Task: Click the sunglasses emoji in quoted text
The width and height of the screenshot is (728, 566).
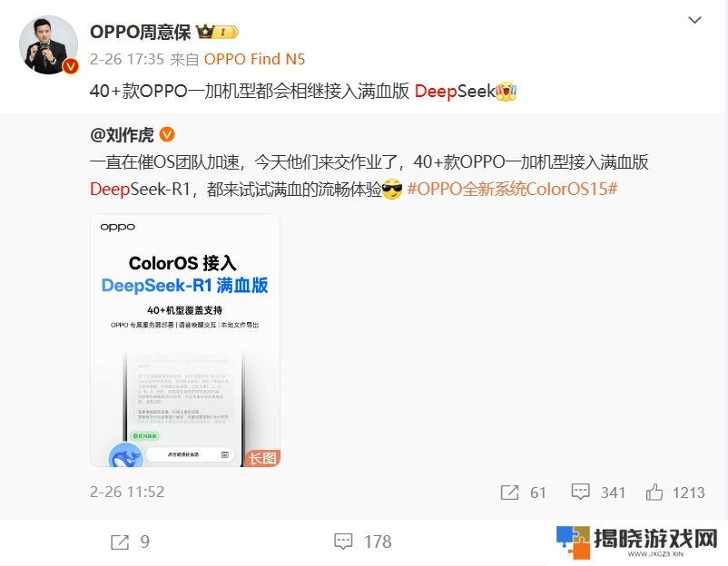Action: pyautogui.click(x=392, y=190)
